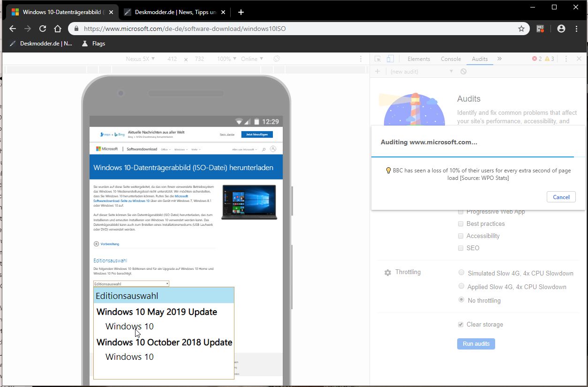Open the Chrome three-dot menu

pyautogui.click(x=576, y=29)
